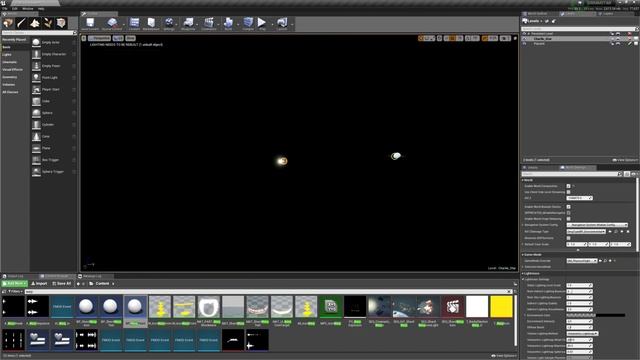Viewport: 640px width, 360px height.
Task: Select the Empty Actor placement item
Action: 53,42
